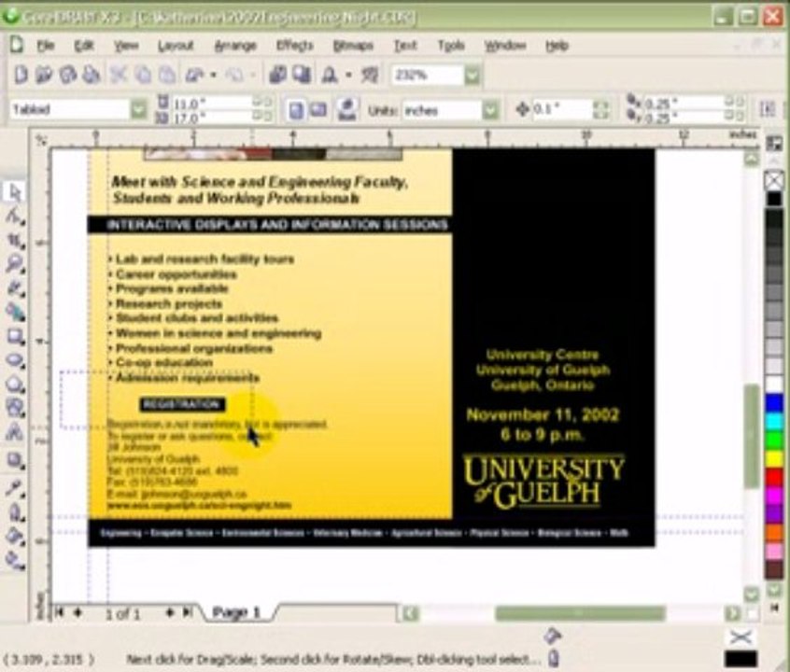Screen dimensions: 790x672
Task: Click duplicate distance x field showing 0.25
Action: [683, 104]
